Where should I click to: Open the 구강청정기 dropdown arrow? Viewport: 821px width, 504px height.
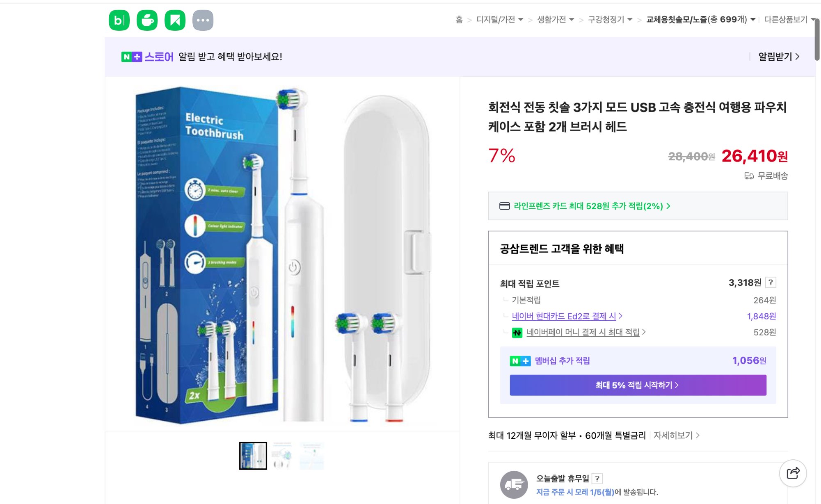coord(629,20)
